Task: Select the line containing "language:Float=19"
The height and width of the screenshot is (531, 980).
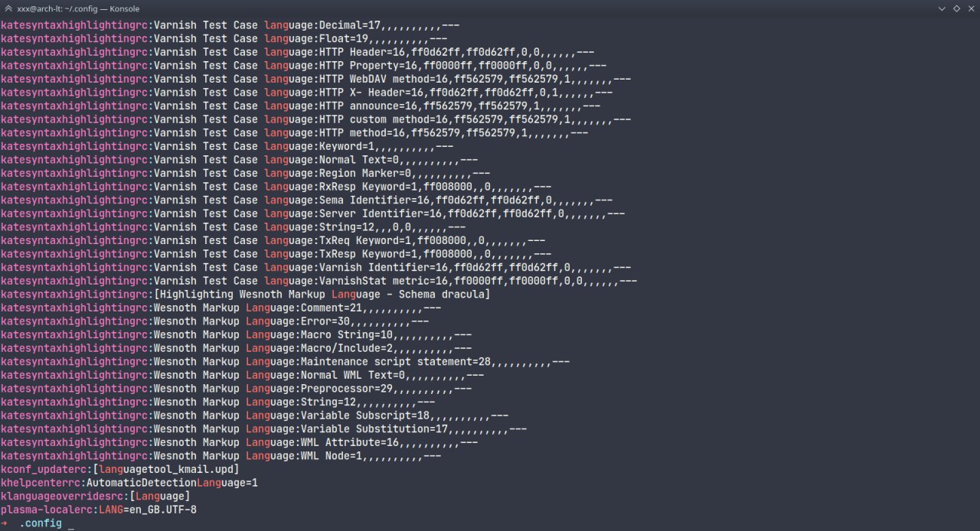Action: 224,38
